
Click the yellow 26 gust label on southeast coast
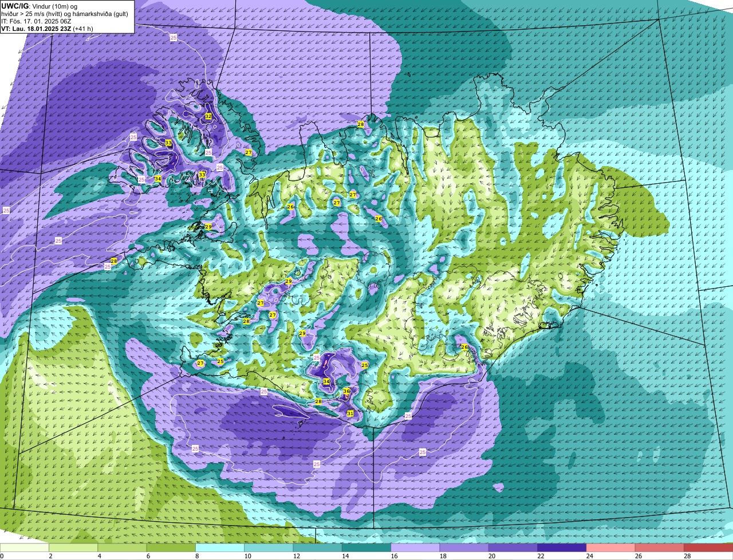[464, 347]
